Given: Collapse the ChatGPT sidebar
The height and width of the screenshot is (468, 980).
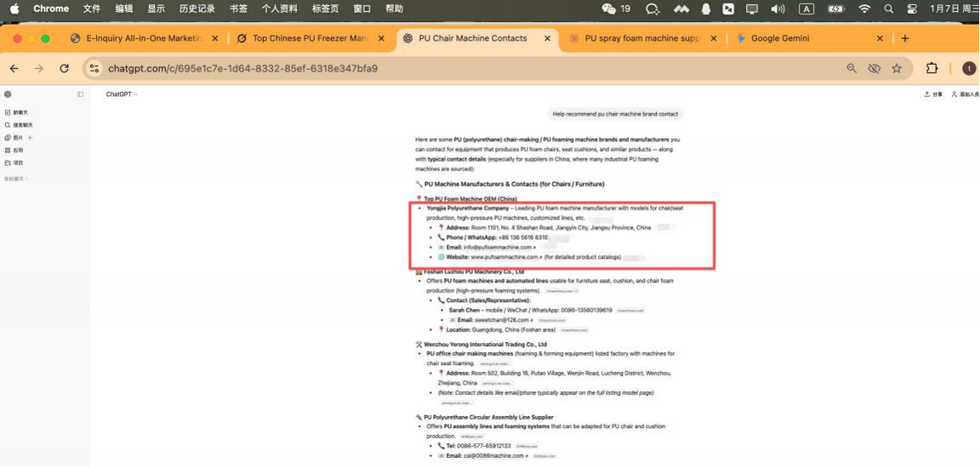Looking at the screenshot, I should pyautogui.click(x=81, y=94).
